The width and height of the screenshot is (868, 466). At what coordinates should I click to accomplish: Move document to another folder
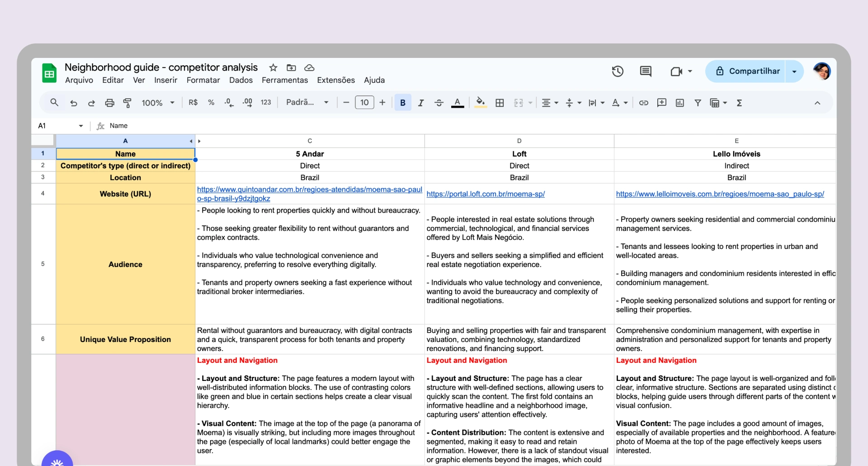pyautogui.click(x=291, y=68)
